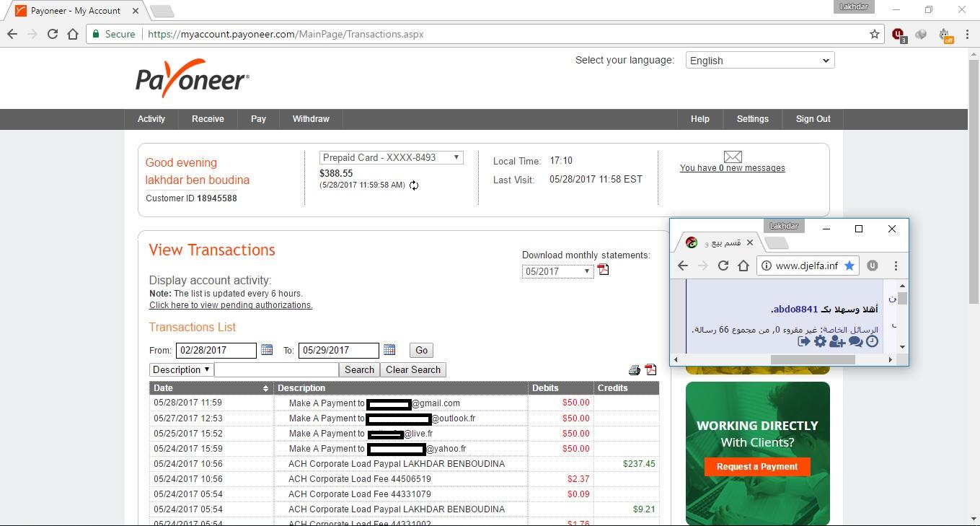
Task: Open the Chrome menu in the djelfa window
Action: point(896,266)
